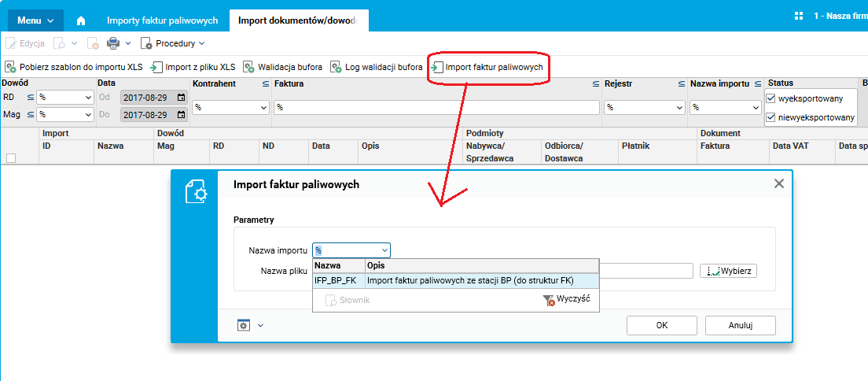868x381 pixels.
Task: Select the IFP_BP_FK import entry
Action: 337,280
